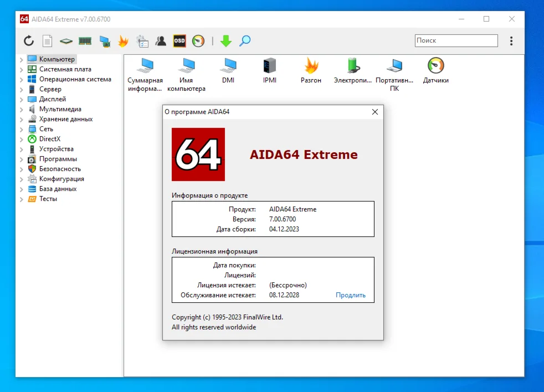Expand the Системная плата tree node
This screenshot has height=392, width=544.
click(22, 70)
